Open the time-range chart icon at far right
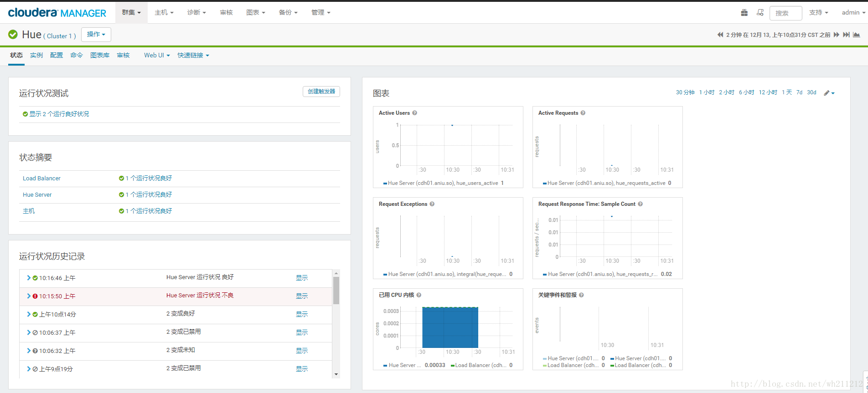Image resolution: width=868 pixels, height=393 pixels. point(857,35)
